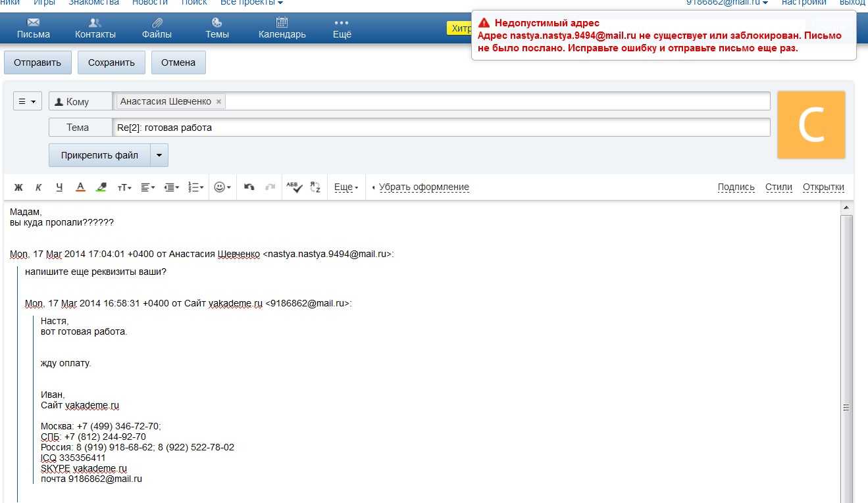Open the Знакомства portal link
The width and height of the screenshot is (868, 503).
[x=94, y=3]
